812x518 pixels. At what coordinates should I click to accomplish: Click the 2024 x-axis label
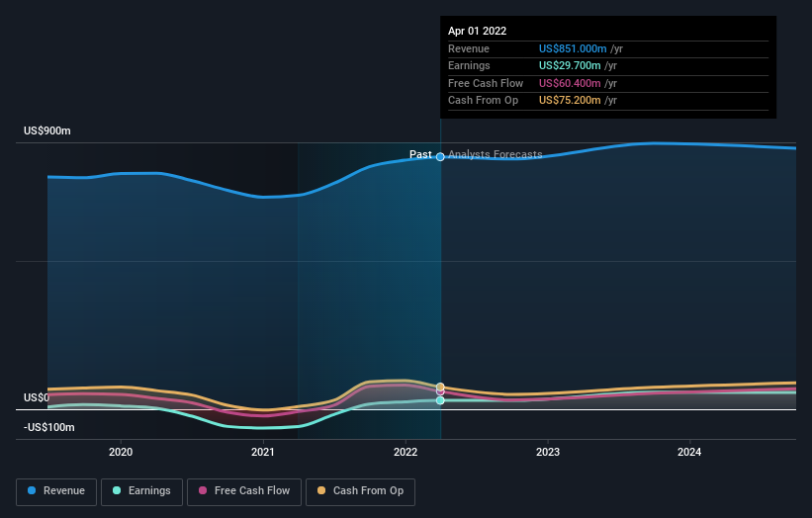689,452
